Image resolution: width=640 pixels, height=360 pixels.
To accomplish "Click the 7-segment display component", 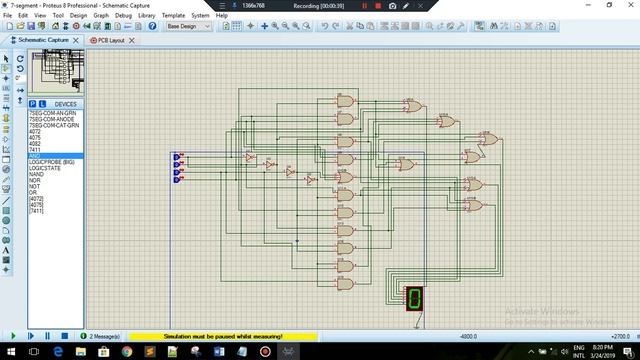I will 414,298.
